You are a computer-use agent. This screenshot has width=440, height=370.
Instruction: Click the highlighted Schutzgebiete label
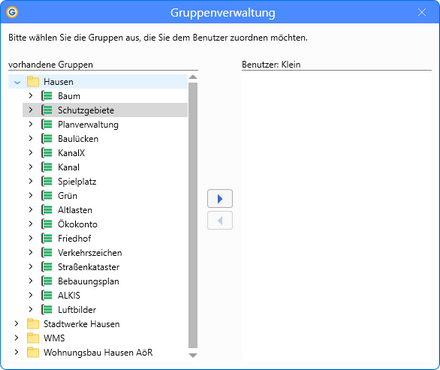tap(86, 110)
